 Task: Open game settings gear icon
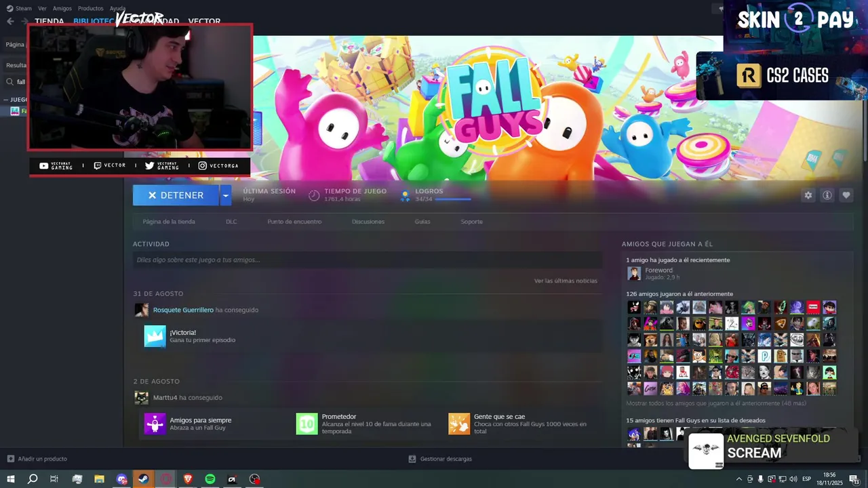point(808,195)
